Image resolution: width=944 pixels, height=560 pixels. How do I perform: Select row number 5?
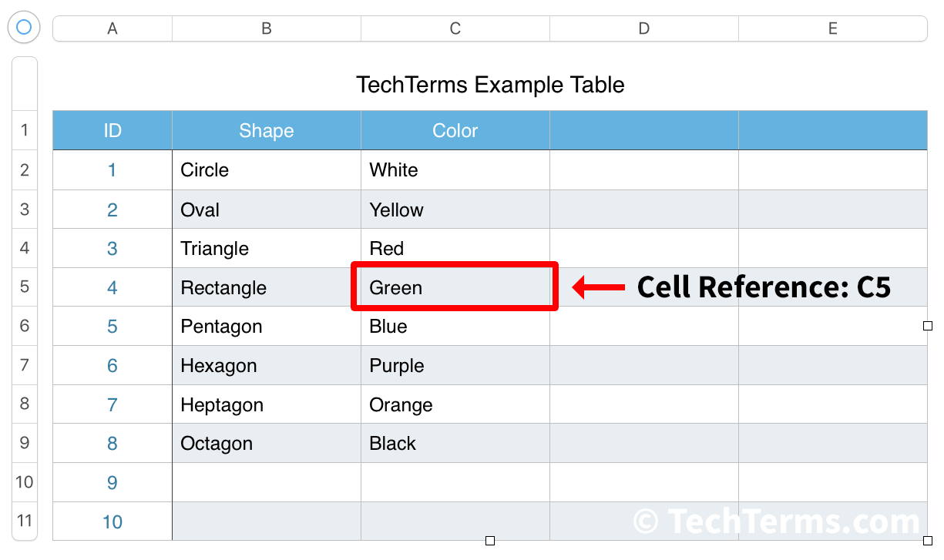[x=24, y=287]
